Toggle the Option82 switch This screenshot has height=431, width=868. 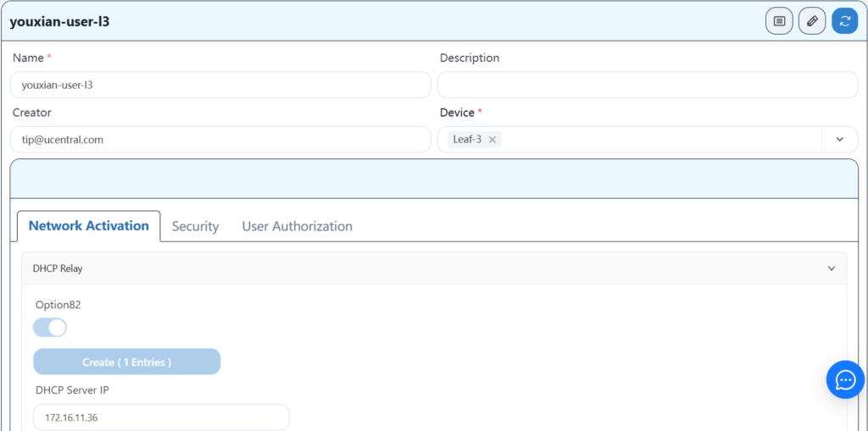(50, 328)
